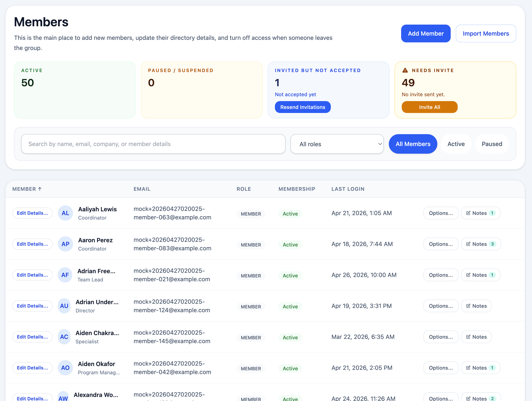Viewport: 532px width, 401px height.
Task: Edit Details for Aiden Chakra...
Action: pyautogui.click(x=32, y=337)
